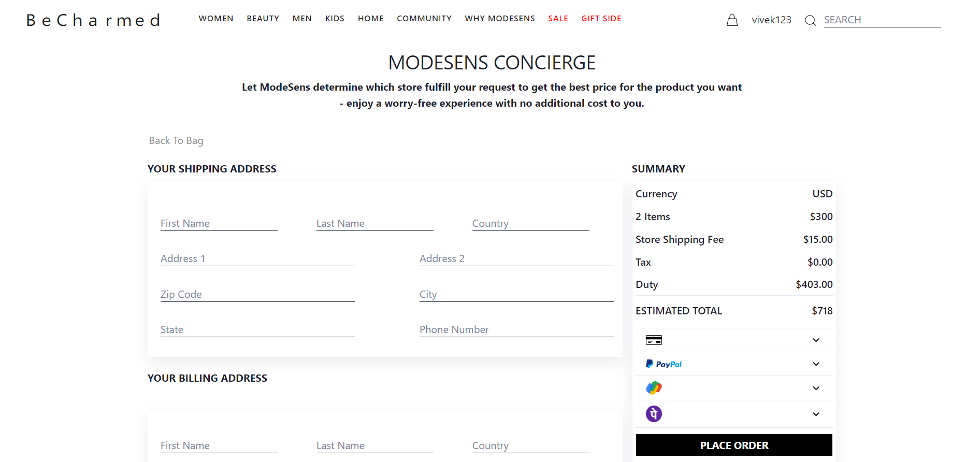980x462 pixels.
Task: Select the Google Pay payment icon
Action: coord(653,387)
